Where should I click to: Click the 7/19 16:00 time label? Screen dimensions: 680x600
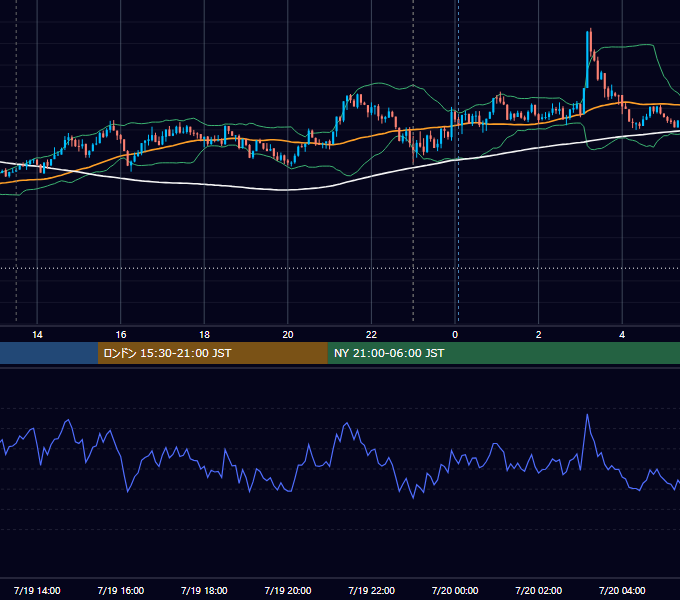coord(121,590)
